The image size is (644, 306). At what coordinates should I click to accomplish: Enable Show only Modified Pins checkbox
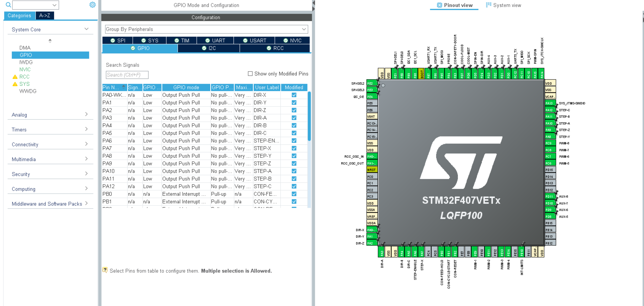click(250, 74)
